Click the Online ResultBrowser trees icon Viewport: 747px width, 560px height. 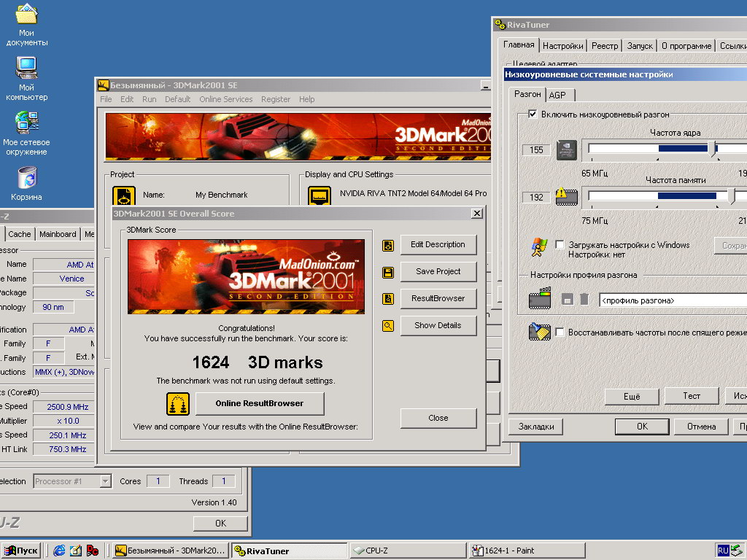click(178, 404)
